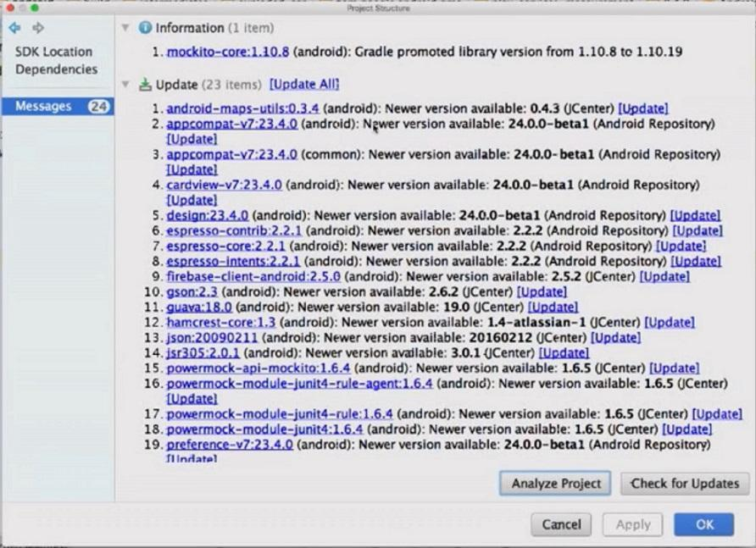Click Update under cardview-v7

[192, 200]
